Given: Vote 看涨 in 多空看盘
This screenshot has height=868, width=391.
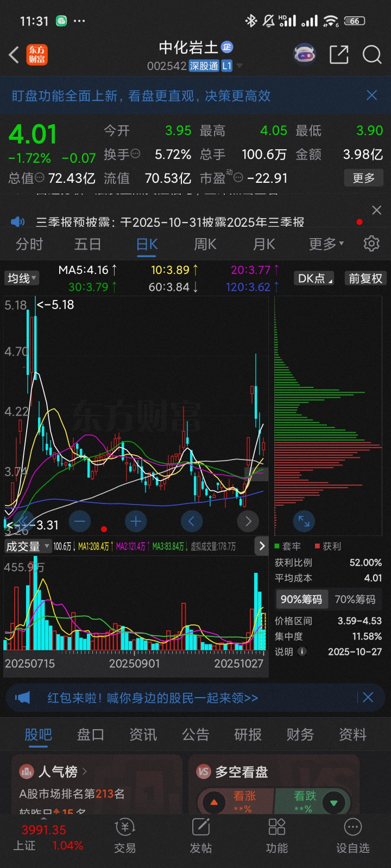Looking at the screenshot, I should pyautogui.click(x=236, y=801).
